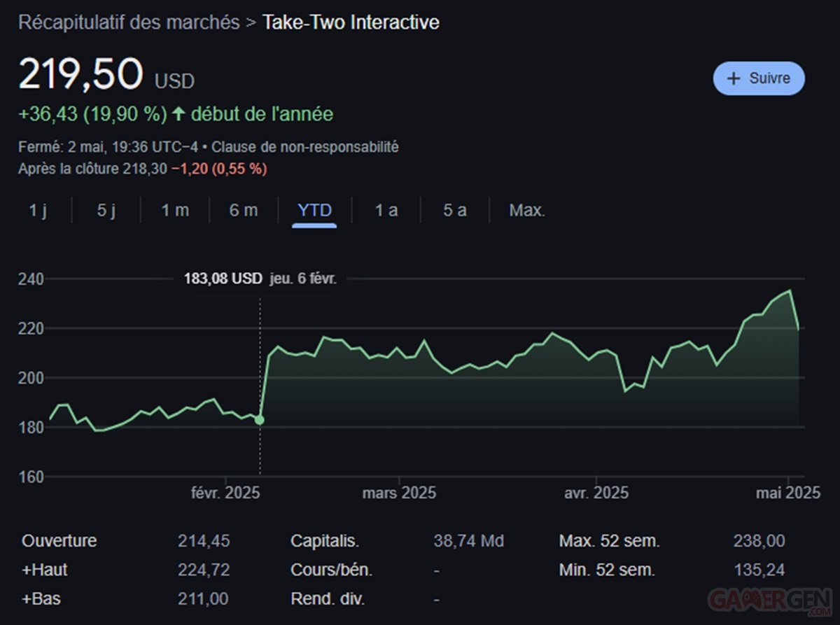The width and height of the screenshot is (840, 625).
Task: Click the Rend. div. label
Action: [328, 599]
